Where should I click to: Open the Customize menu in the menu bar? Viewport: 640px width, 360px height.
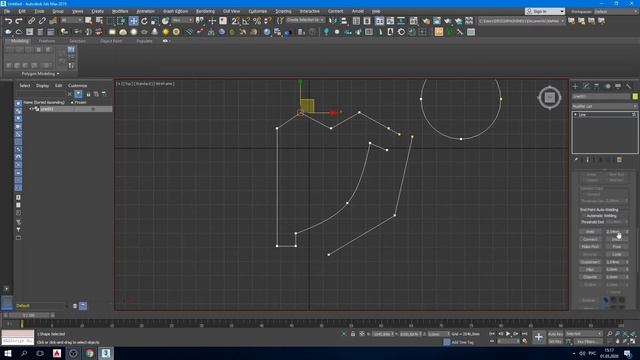click(x=258, y=11)
